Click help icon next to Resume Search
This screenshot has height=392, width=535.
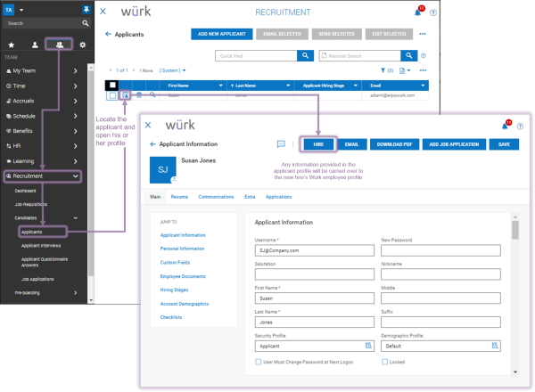(423, 55)
